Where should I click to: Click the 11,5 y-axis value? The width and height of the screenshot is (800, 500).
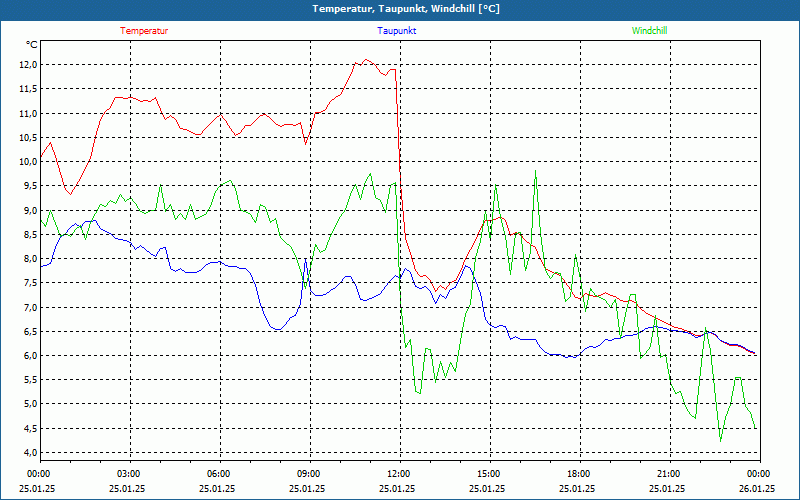pyautogui.click(x=29, y=89)
